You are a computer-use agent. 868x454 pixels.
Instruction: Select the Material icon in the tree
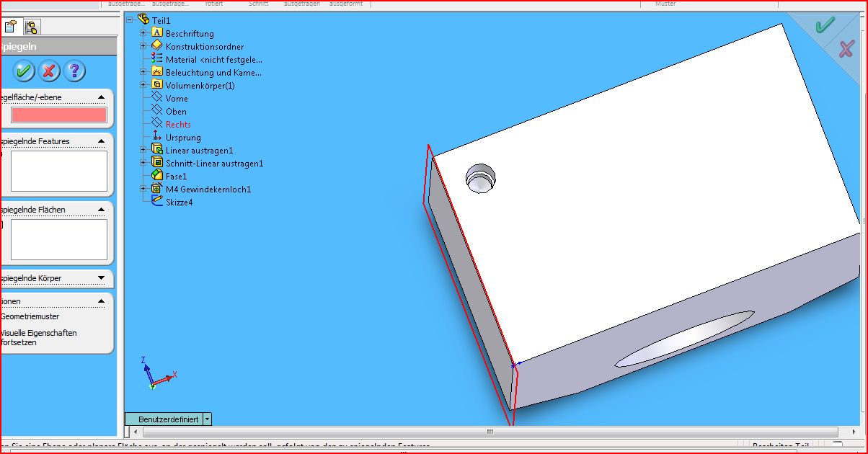click(157, 59)
